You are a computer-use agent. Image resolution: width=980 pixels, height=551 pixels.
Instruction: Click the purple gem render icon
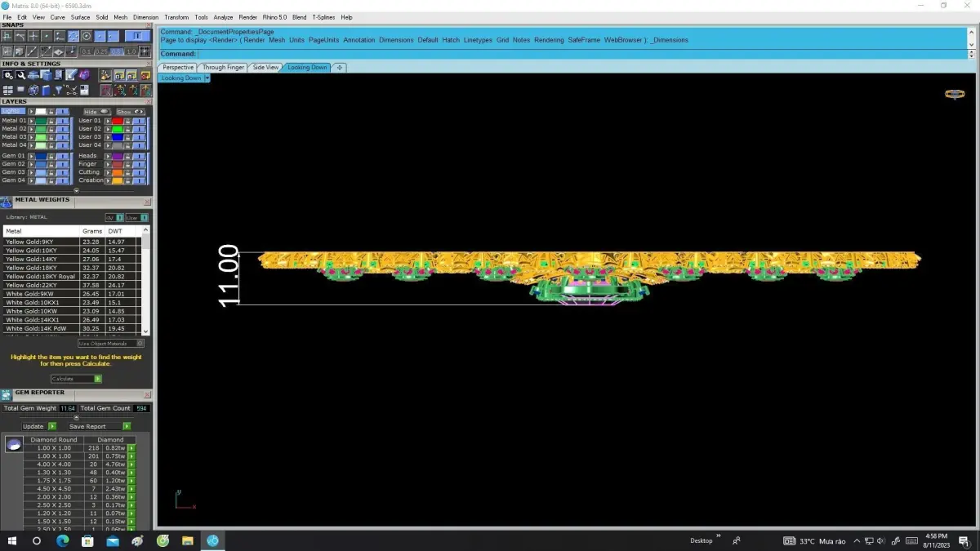pyautogui.click(x=84, y=74)
